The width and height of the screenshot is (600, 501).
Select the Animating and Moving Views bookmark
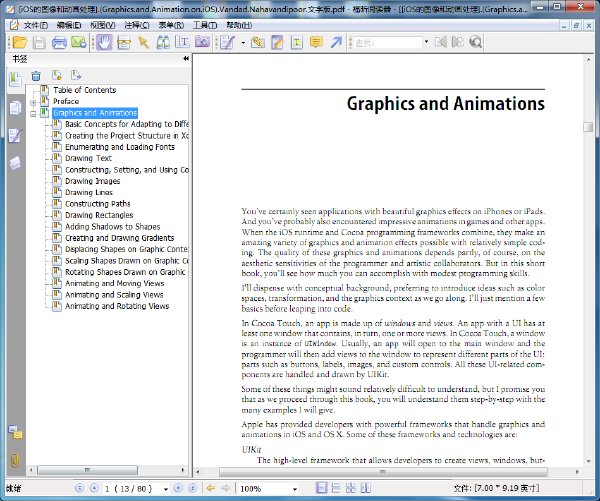click(114, 284)
